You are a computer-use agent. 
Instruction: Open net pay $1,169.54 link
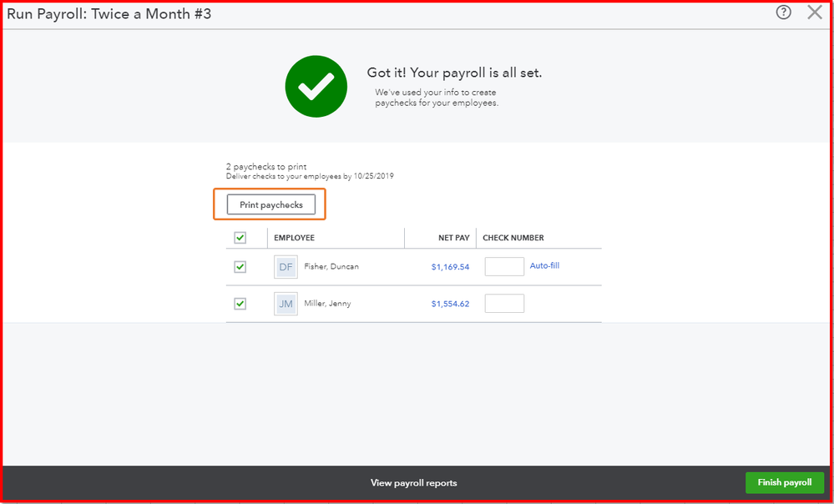pos(450,267)
